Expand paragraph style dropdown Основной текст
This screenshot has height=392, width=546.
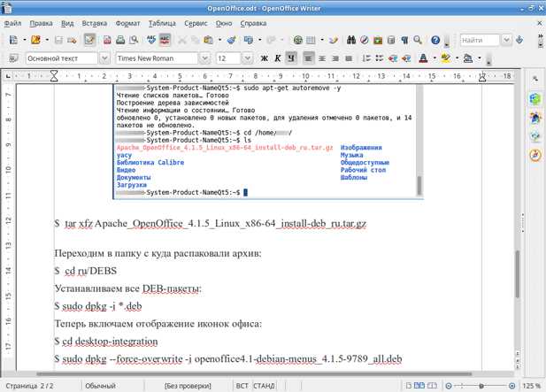[104, 58]
